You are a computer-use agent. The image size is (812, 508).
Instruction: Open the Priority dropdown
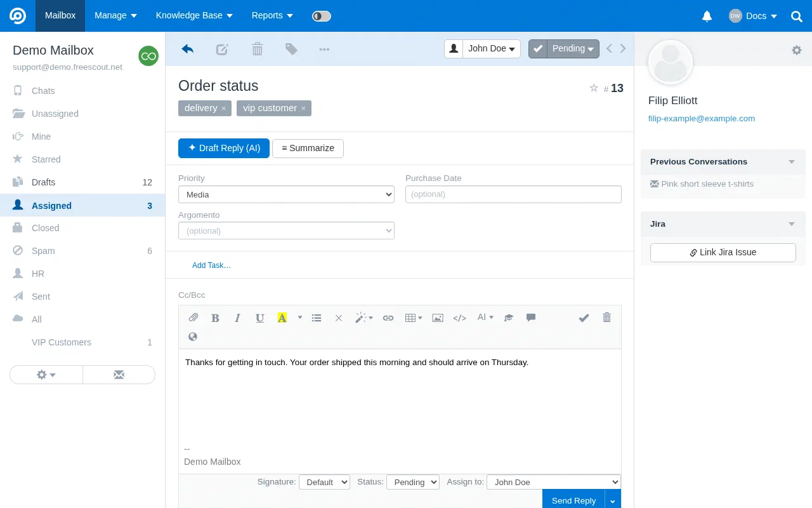point(286,194)
